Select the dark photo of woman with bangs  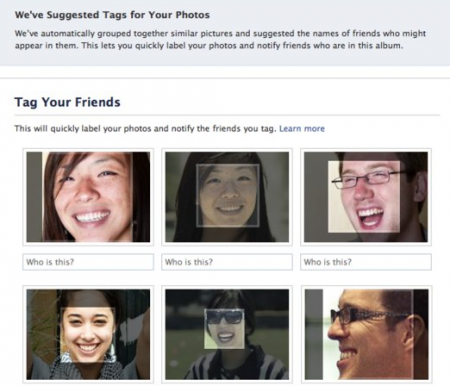point(227,197)
